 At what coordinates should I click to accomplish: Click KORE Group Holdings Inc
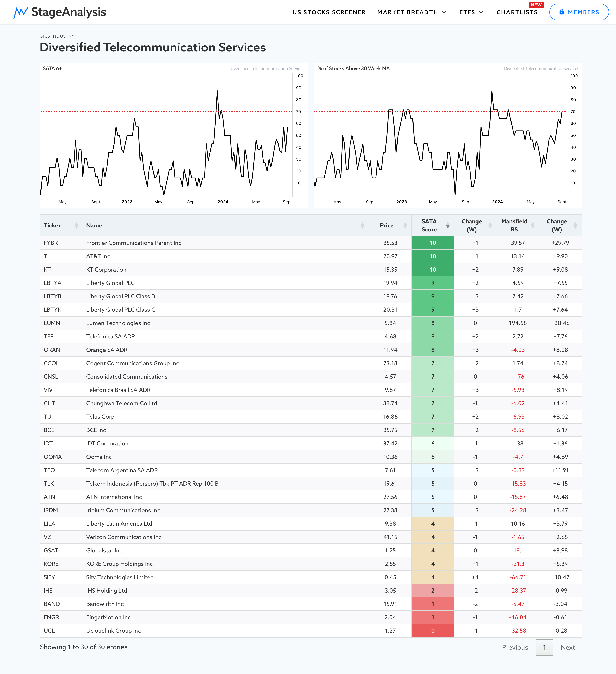pyautogui.click(x=119, y=564)
